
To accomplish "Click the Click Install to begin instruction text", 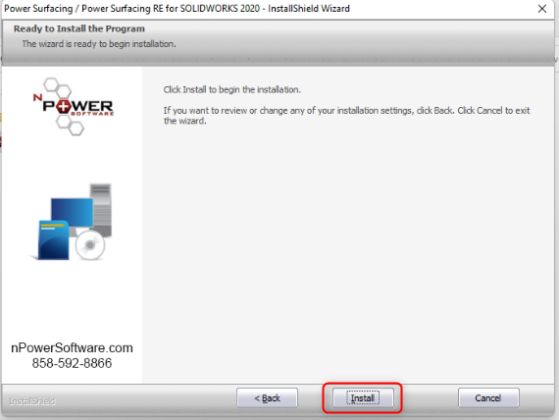I will point(232,89).
